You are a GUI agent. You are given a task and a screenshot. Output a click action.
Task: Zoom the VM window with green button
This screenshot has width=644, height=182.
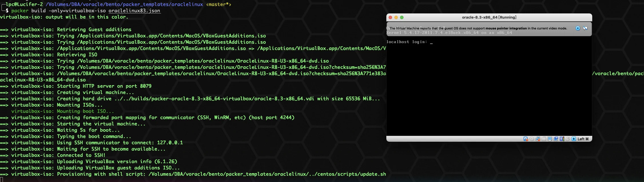[x=402, y=17]
